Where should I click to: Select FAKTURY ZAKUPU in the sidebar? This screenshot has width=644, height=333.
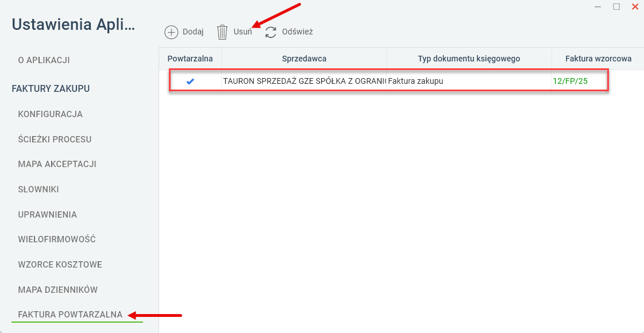coord(51,88)
